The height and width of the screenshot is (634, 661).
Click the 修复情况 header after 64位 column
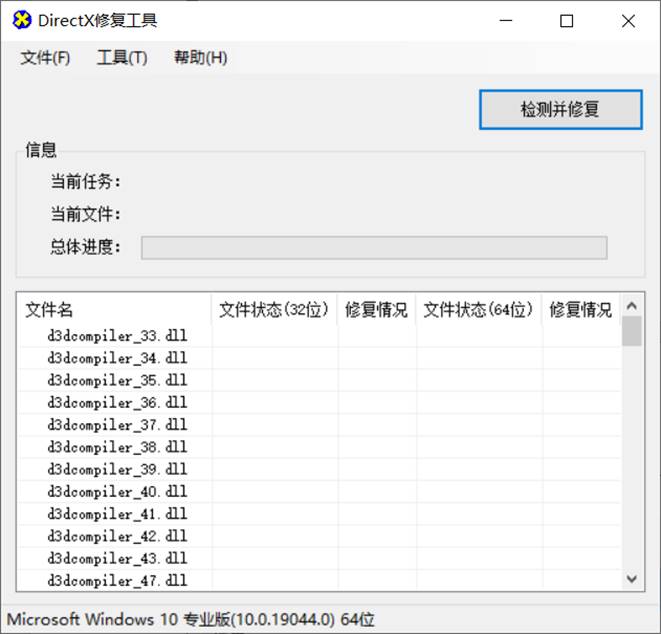(x=581, y=310)
